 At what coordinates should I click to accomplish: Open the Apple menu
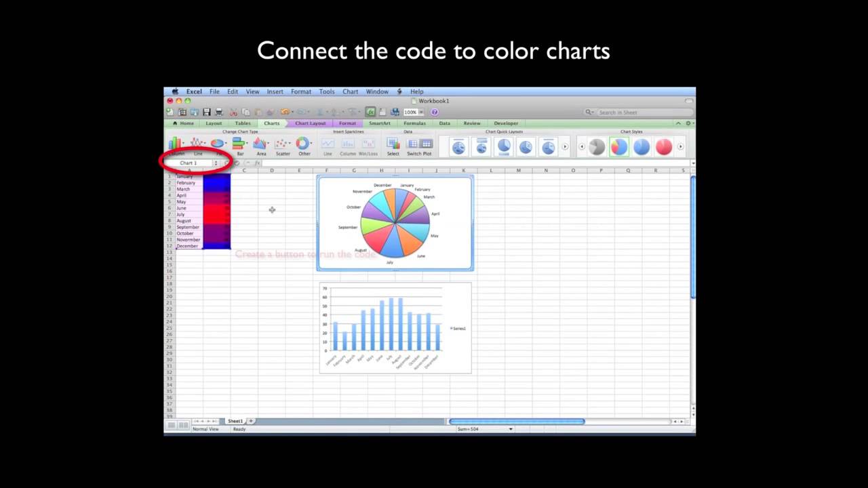(x=175, y=91)
